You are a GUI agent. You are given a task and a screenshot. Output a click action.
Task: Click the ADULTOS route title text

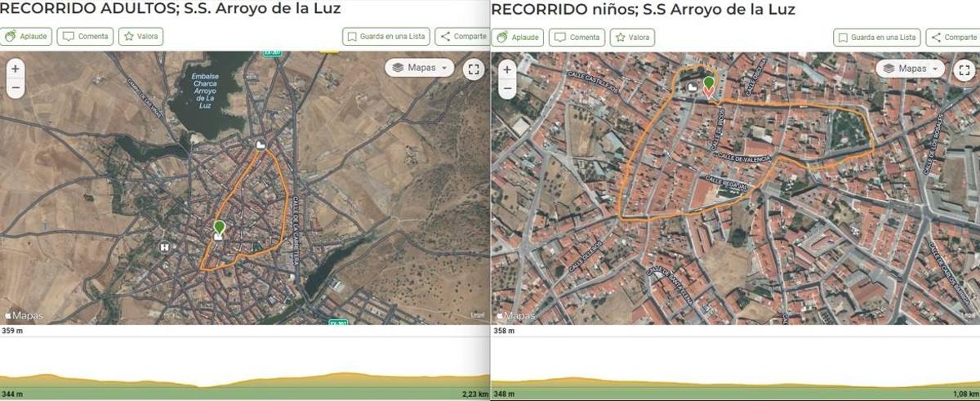[x=171, y=9]
